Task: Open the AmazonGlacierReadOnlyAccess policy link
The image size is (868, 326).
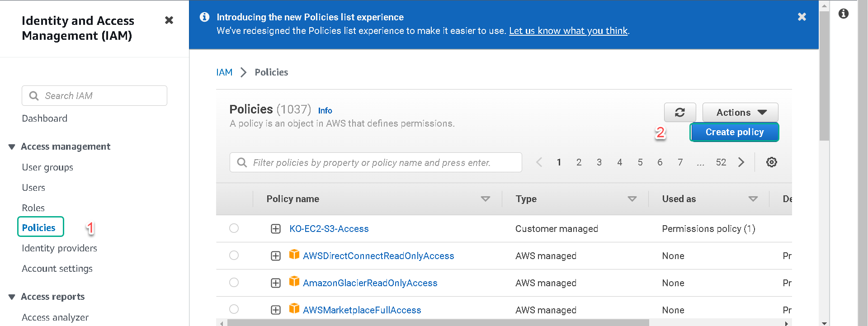Action: [370, 283]
